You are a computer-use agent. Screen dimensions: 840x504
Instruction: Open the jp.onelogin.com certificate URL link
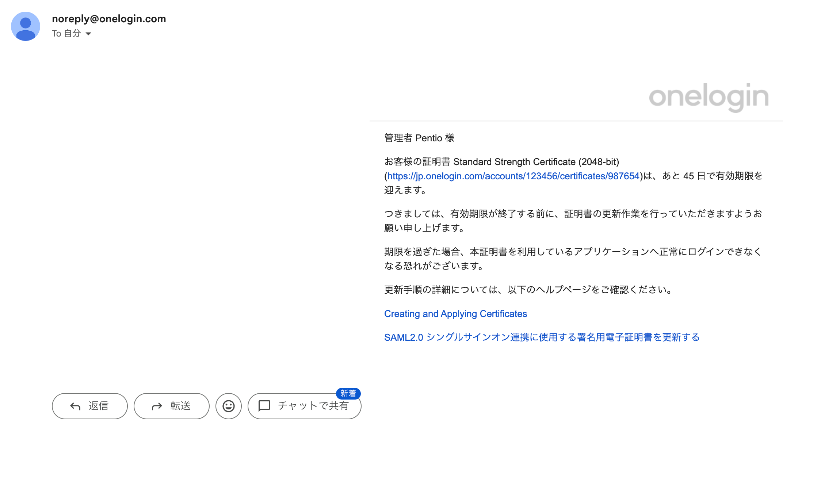pyautogui.click(x=513, y=176)
